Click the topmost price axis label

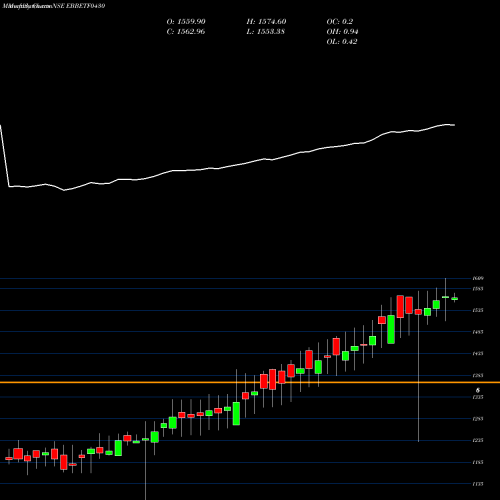tap(478, 278)
